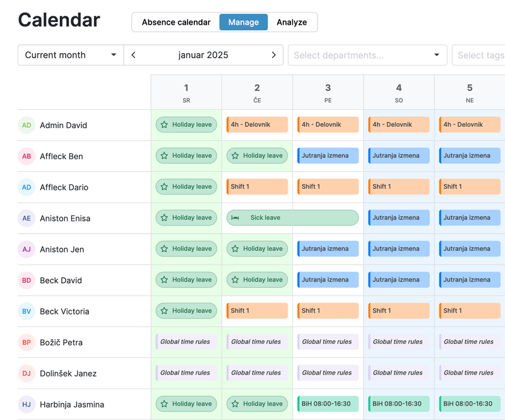Screen dimensions: 505x420
Task: Select the Holiday leave badge for Affleck Dario
Action: coord(186,186)
